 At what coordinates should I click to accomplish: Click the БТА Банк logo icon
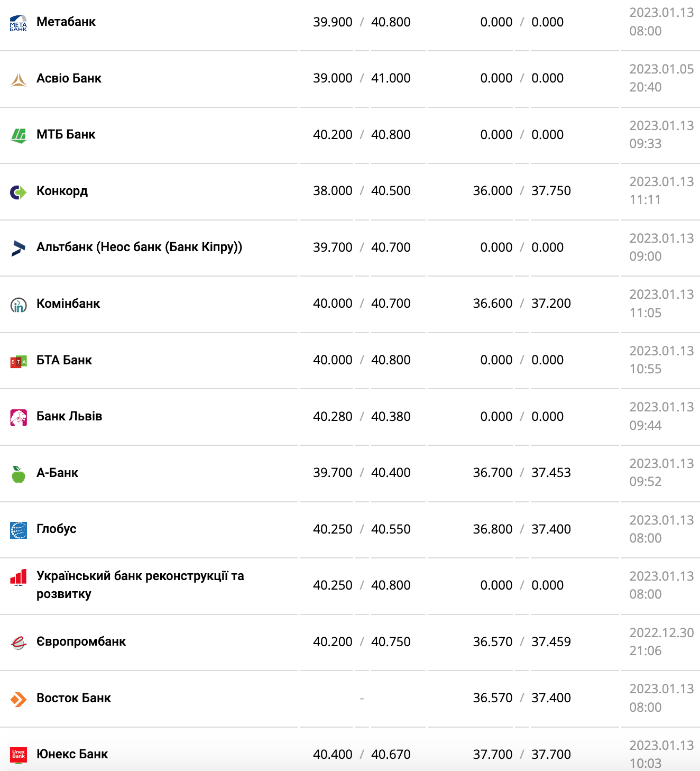pyautogui.click(x=19, y=361)
